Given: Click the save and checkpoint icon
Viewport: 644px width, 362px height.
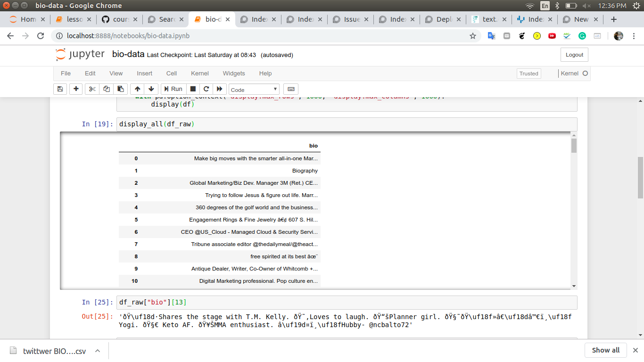Looking at the screenshot, I should [60, 89].
